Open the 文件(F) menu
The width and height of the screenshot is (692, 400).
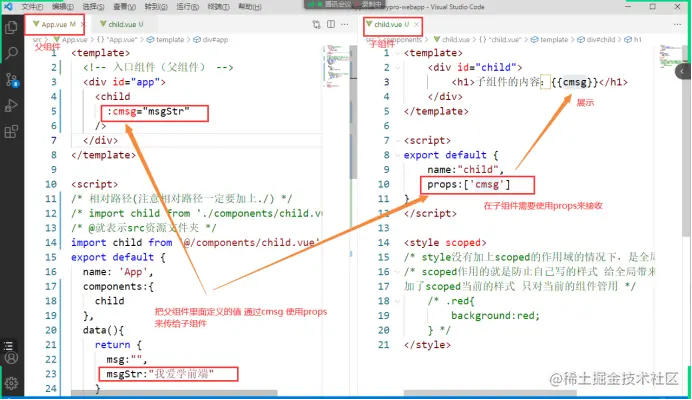click(32, 7)
